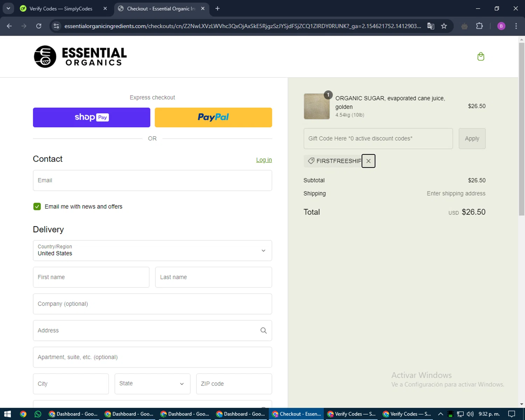Open the Checkout - Essen... taskbar window
The image size is (525, 420).
(296, 414)
